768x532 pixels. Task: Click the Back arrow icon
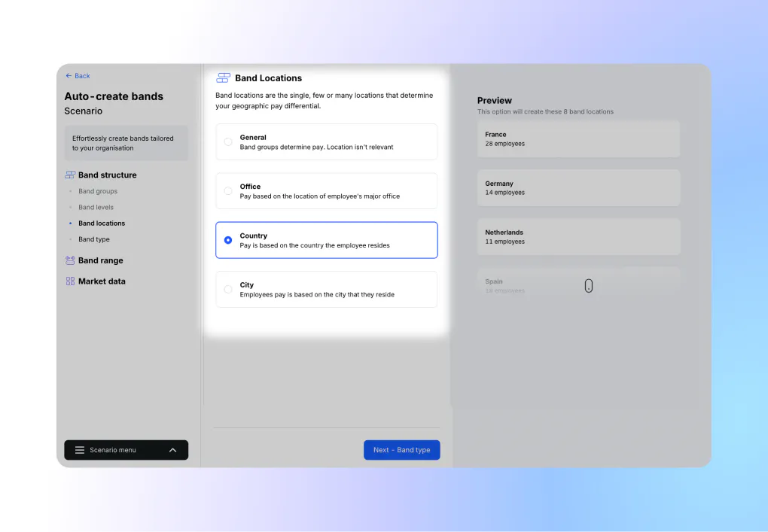[x=69, y=76]
